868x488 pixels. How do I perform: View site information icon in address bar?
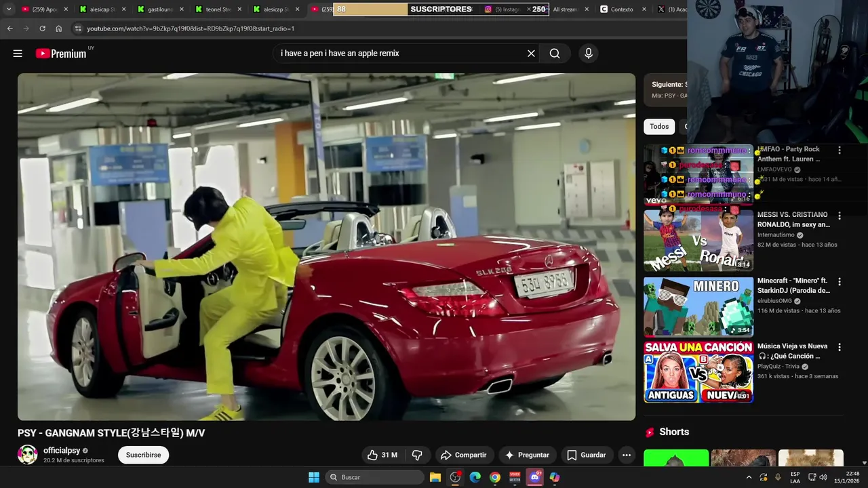[78, 28]
